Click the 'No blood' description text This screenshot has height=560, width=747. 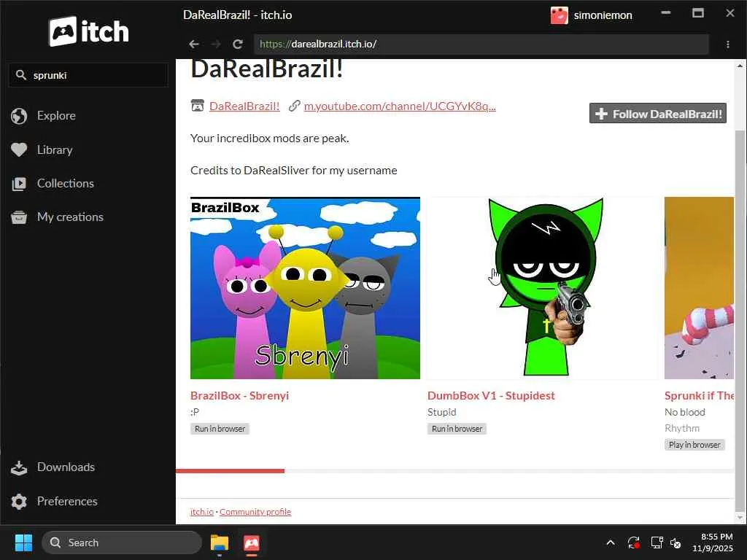click(x=684, y=413)
